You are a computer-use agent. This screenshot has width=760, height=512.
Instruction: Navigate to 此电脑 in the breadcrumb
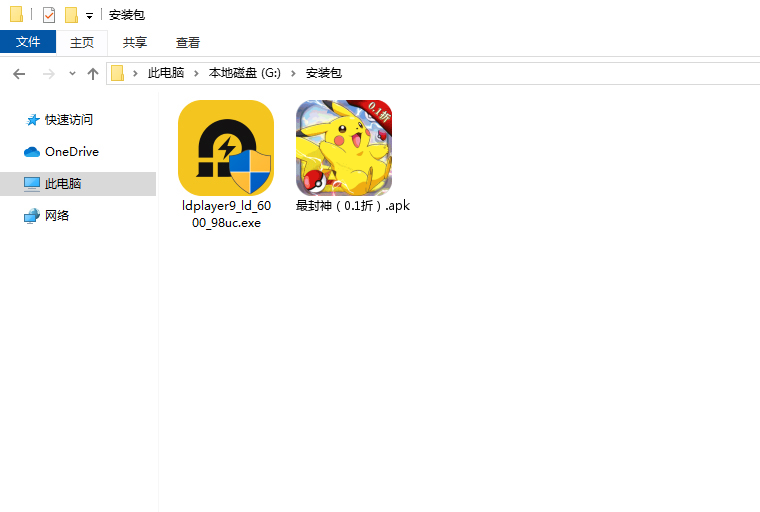click(166, 73)
